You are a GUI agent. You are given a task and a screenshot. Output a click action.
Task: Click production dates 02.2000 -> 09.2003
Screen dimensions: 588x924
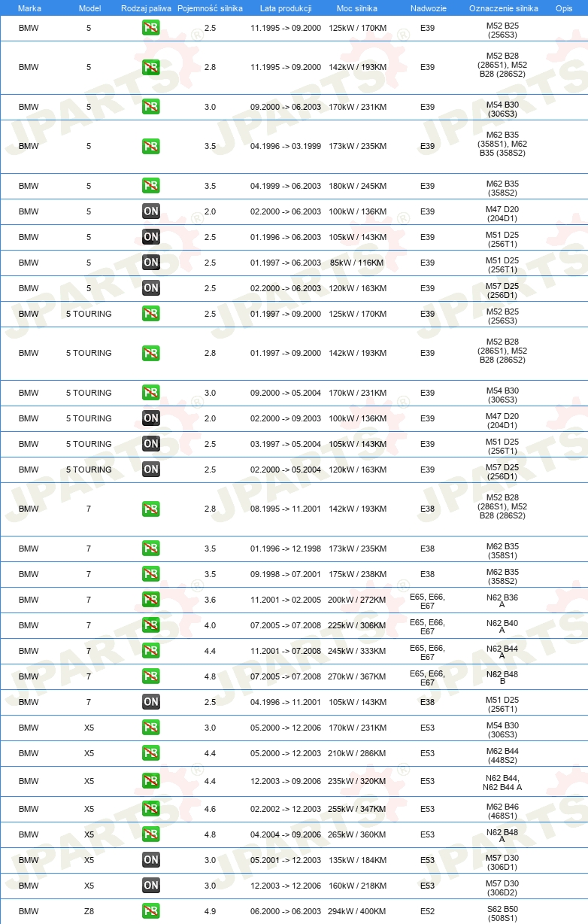(286, 418)
